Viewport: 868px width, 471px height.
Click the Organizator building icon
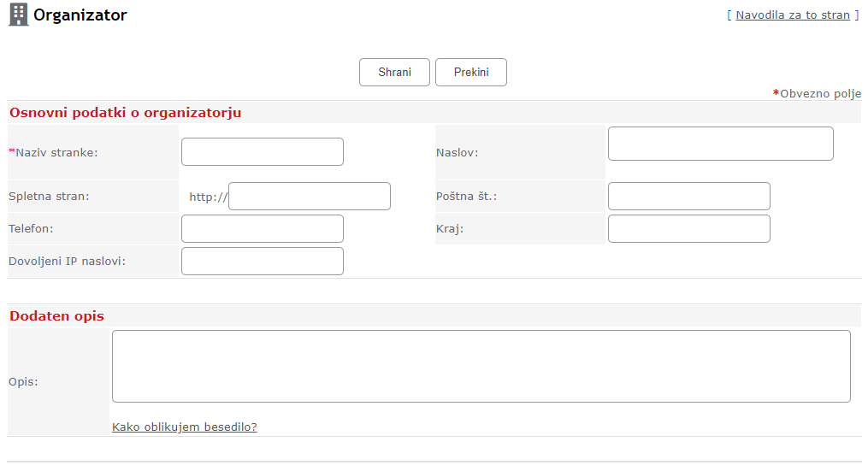(x=18, y=15)
